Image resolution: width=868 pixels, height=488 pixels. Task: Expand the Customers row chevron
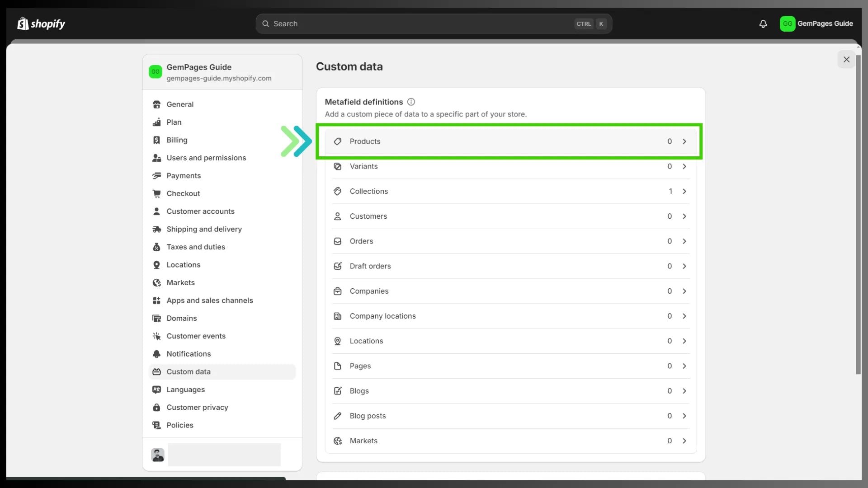[x=684, y=216]
